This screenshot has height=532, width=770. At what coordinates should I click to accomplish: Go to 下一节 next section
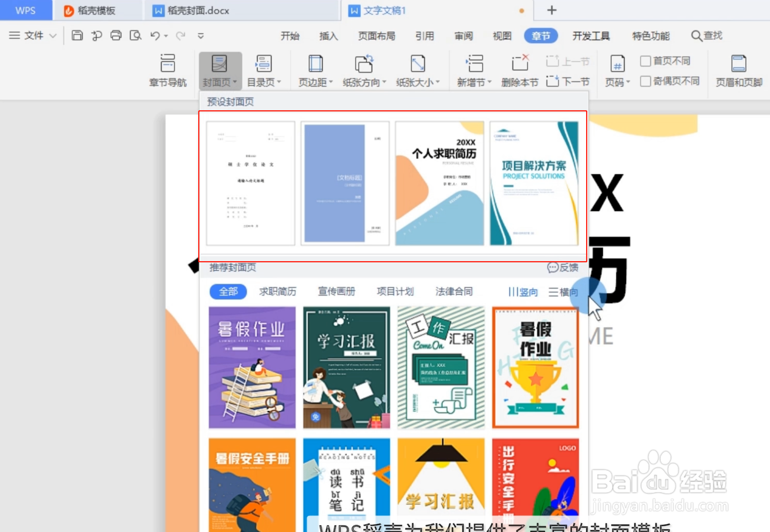(x=568, y=81)
